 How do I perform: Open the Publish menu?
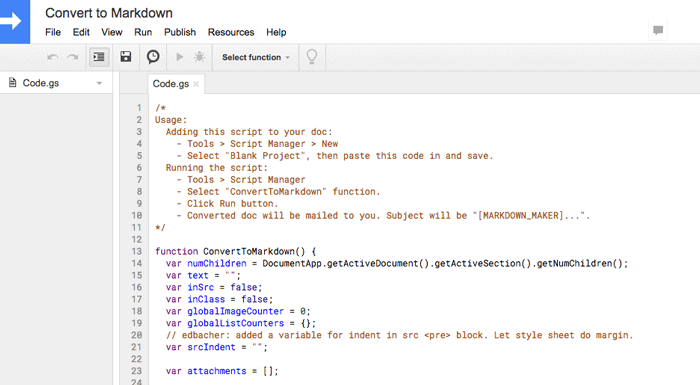pos(180,32)
